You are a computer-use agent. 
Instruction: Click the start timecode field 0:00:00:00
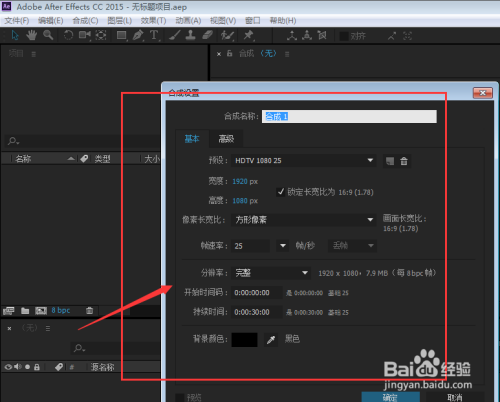(x=256, y=293)
